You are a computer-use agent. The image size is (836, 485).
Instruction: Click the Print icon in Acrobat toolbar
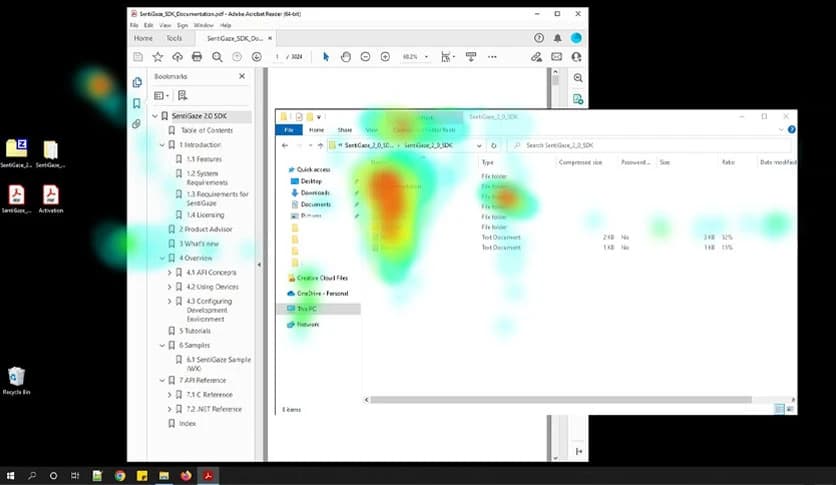point(197,56)
